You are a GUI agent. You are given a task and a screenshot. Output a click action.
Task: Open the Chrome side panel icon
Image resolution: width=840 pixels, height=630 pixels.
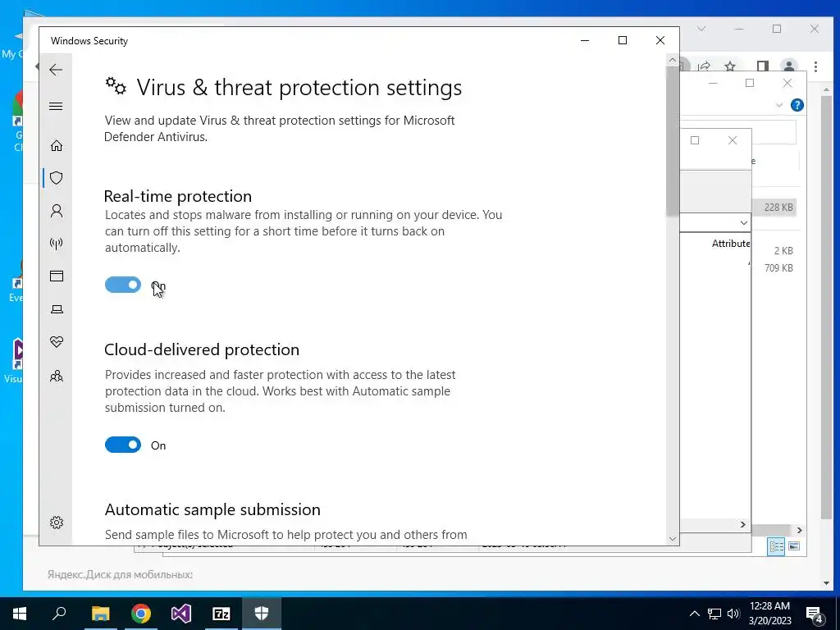(762, 66)
